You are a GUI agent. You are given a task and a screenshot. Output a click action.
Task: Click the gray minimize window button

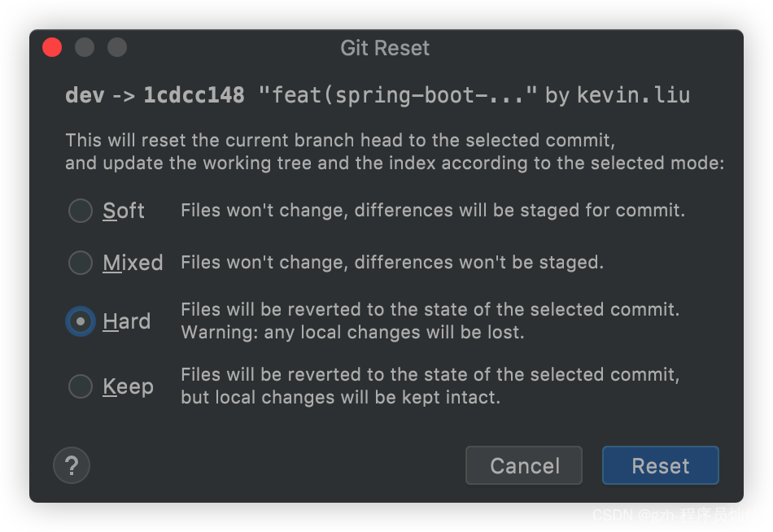[85, 47]
